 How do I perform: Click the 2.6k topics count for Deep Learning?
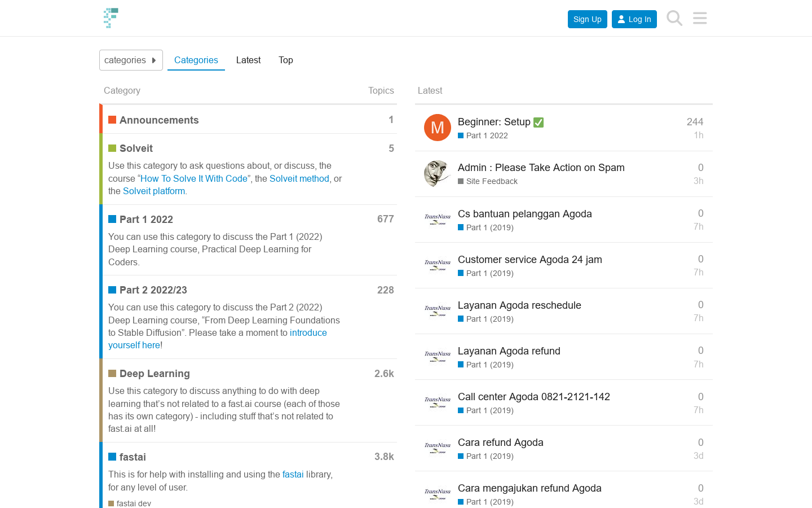[x=384, y=374]
